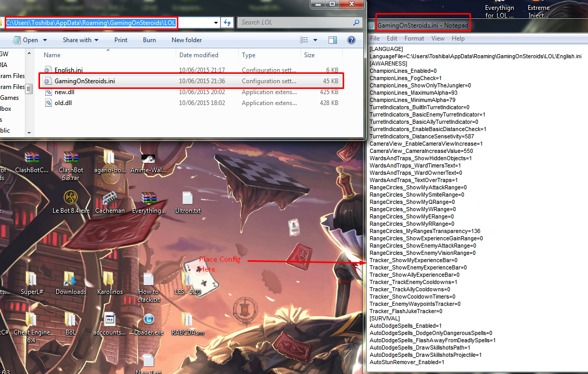Click the Print button in Explorer toolbar
Viewport: 588px width, 374px height.
coord(121,40)
